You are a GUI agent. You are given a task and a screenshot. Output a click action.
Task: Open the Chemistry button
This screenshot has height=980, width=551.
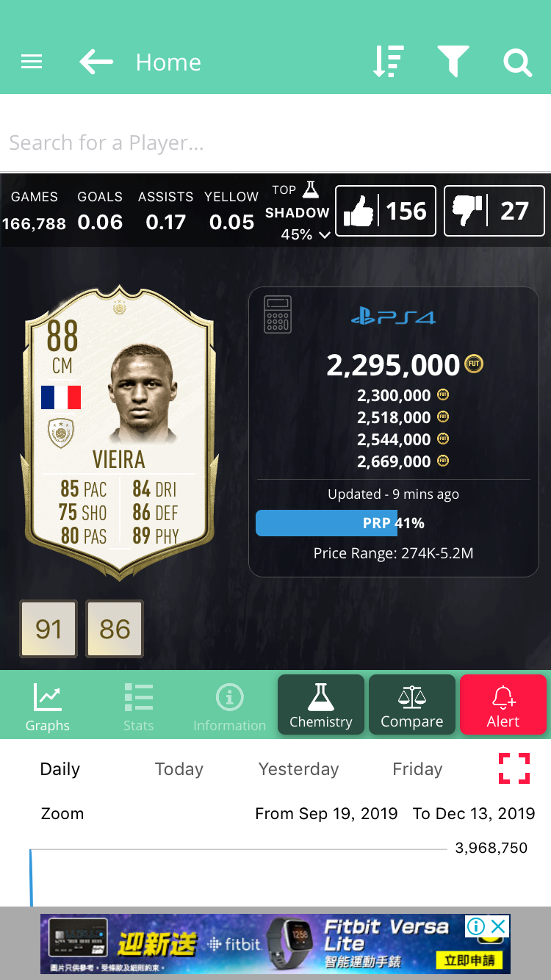tap(321, 705)
